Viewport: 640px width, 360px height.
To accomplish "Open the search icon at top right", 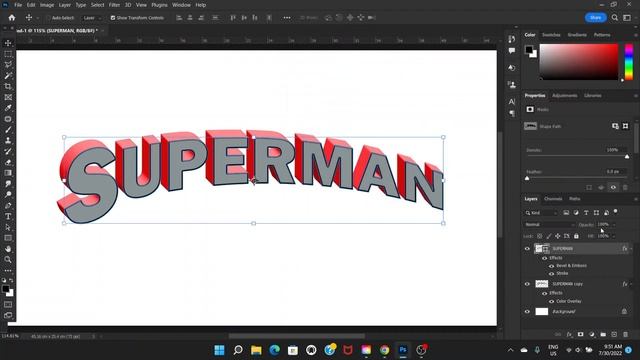I will (x=615, y=18).
